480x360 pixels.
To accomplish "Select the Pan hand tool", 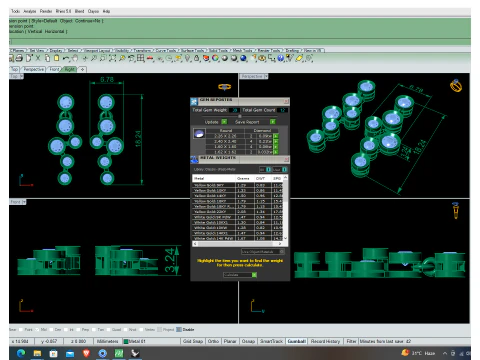I will (75, 58).
